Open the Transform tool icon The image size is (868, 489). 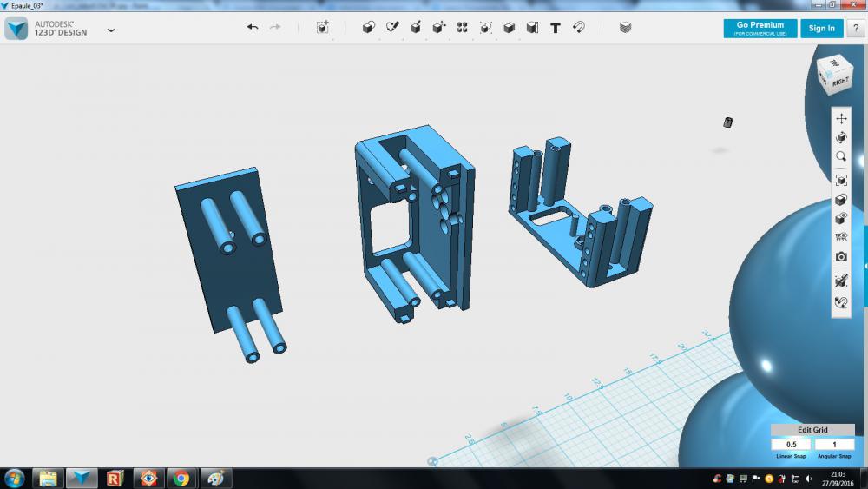[x=323, y=27]
